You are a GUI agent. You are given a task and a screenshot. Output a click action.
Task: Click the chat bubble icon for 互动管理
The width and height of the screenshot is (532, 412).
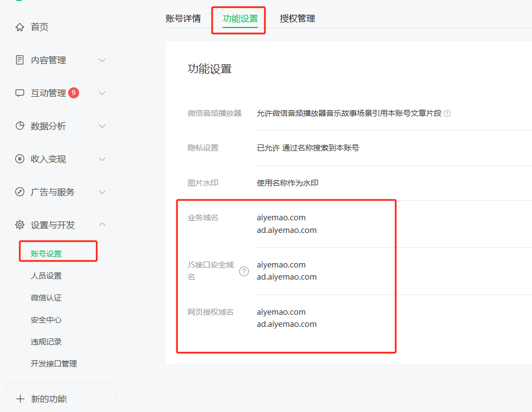click(x=20, y=93)
